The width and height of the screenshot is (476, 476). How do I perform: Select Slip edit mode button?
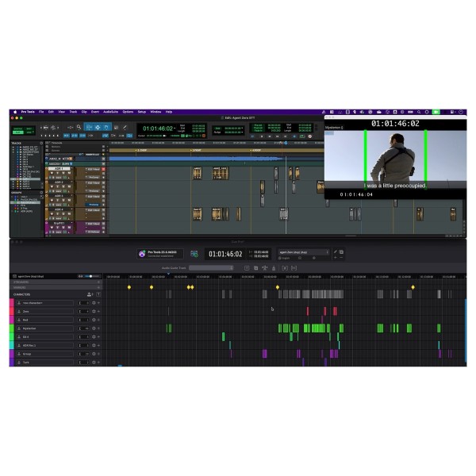[x=18, y=132]
